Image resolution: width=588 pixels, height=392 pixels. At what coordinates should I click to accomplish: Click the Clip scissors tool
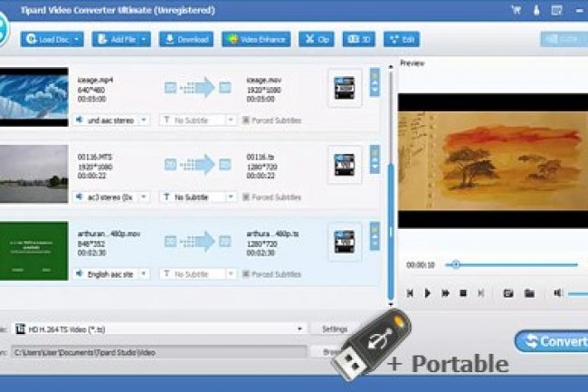tap(317, 39)
